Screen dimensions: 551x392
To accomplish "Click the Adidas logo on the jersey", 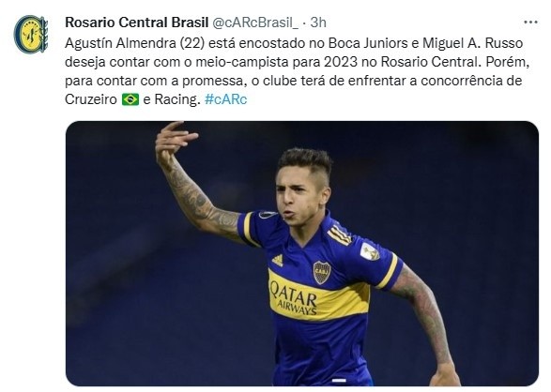I will click(277, 260).
